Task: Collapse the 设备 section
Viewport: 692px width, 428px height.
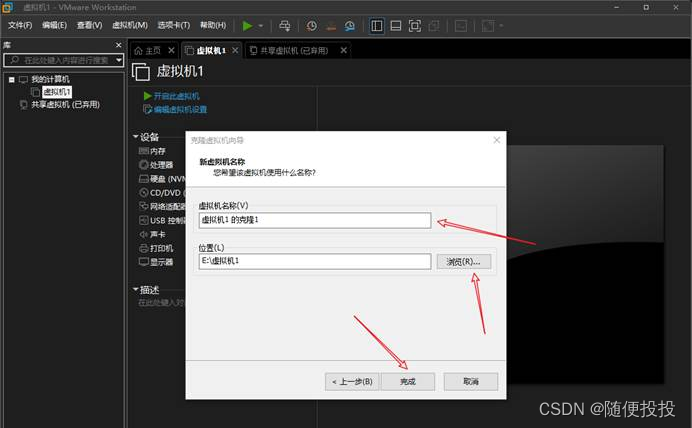Action: point(136,137)
